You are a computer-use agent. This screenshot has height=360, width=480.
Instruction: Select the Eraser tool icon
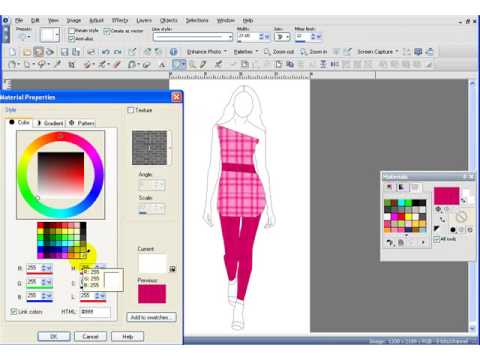146,64
